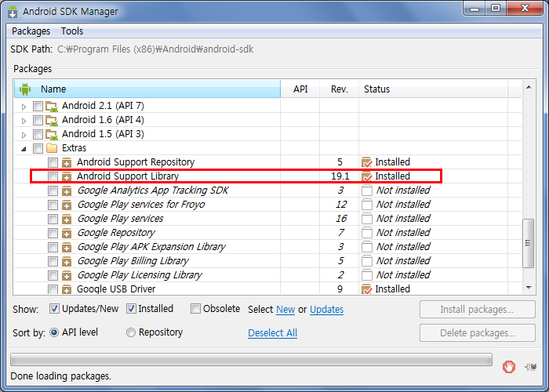Tick the Android Support Library checkbox
The height and width of the screenshot is (392, 549).
[53, 176]
